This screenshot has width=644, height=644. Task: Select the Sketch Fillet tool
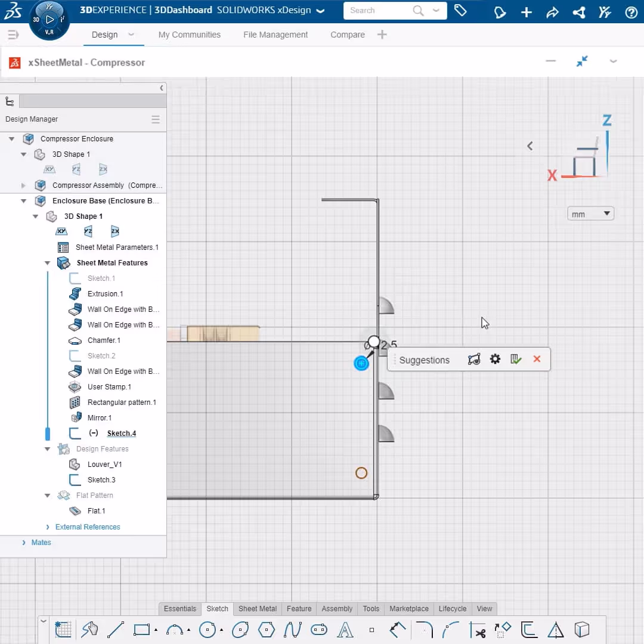point(424,629)
